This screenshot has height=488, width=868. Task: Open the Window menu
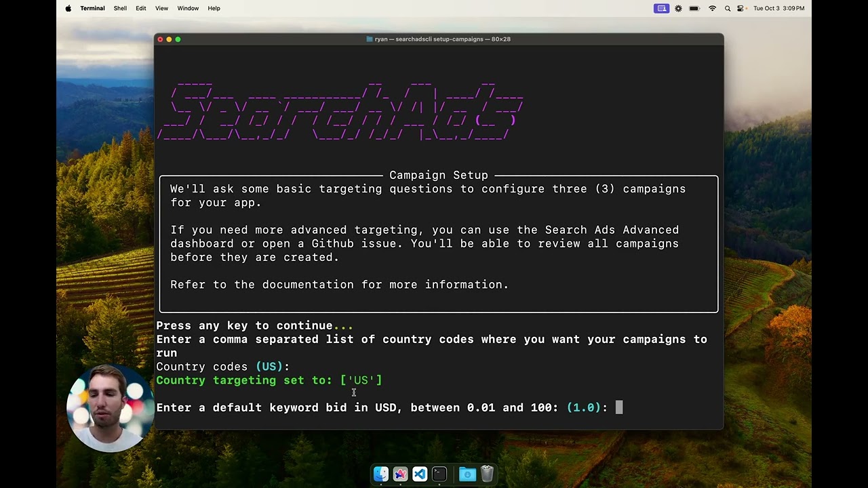point(188,8)
